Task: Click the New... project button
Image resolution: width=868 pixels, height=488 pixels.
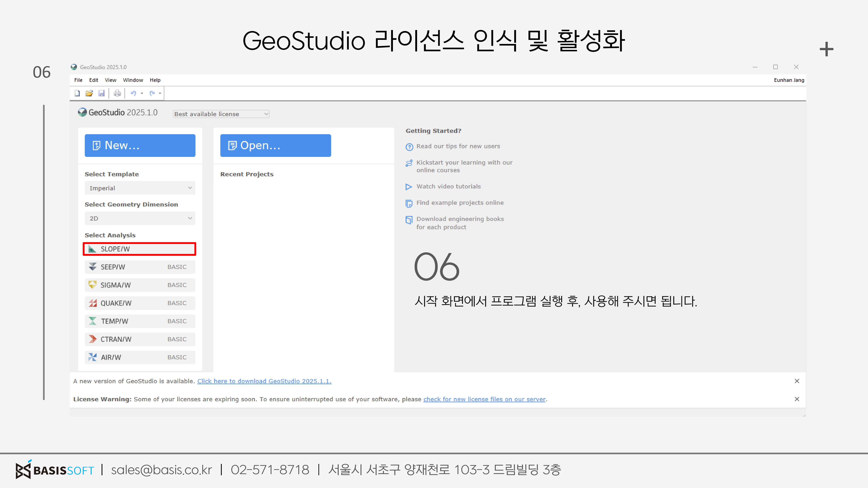Action: 140,145
